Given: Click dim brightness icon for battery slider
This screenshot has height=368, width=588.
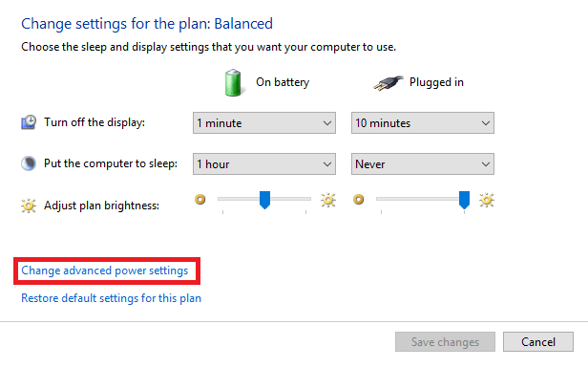Looking at the screenshot, I should tap(200, 200).
